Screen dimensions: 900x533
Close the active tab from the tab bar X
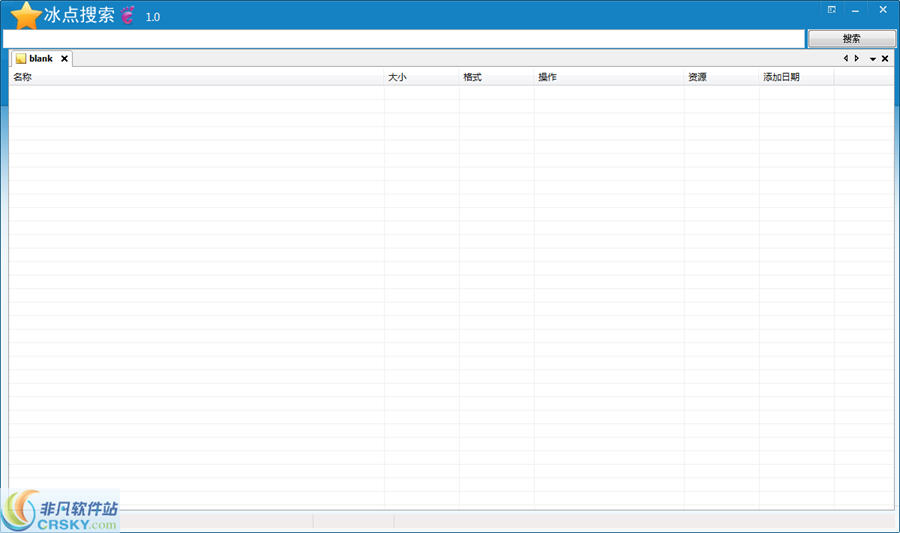885,59
